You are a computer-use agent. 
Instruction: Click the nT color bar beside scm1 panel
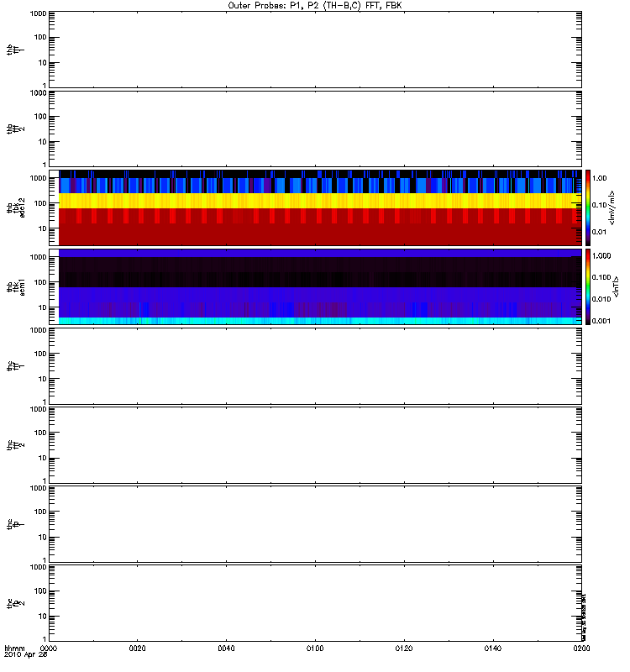click(588, 286)
